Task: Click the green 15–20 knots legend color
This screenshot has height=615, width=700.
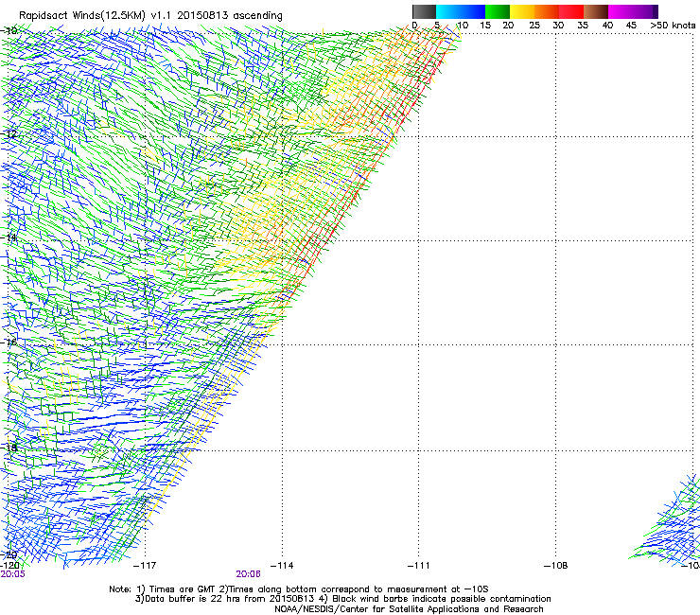Action: (x=498, y=11)
